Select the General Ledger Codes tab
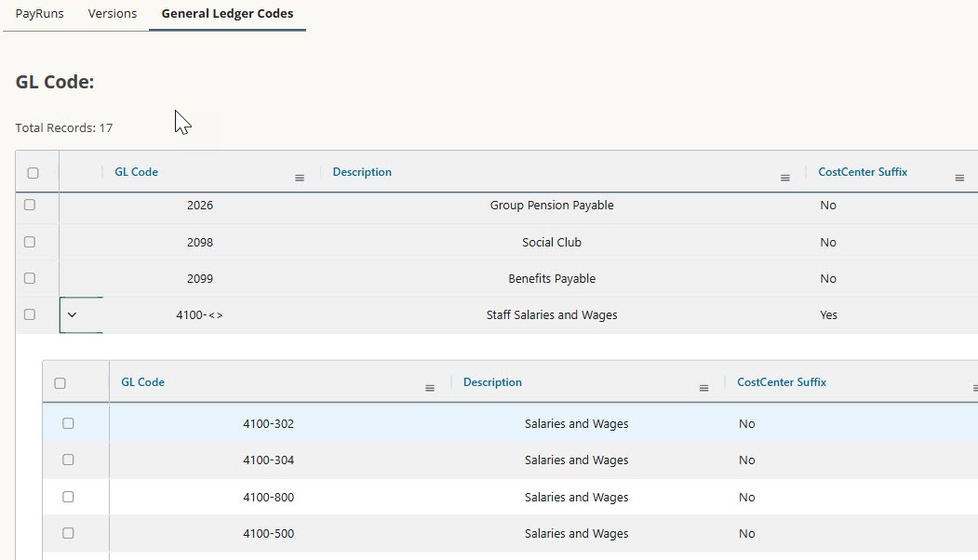 click(227, 14)
